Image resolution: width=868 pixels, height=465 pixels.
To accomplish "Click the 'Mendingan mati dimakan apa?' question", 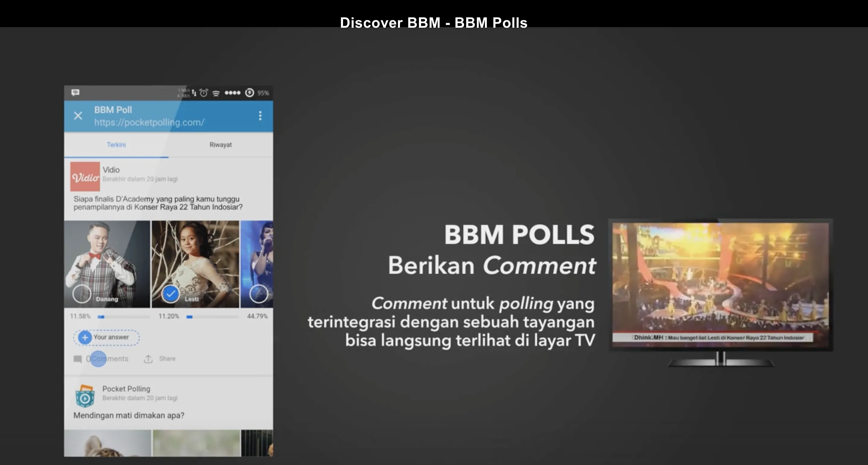I will coord(129,416).
